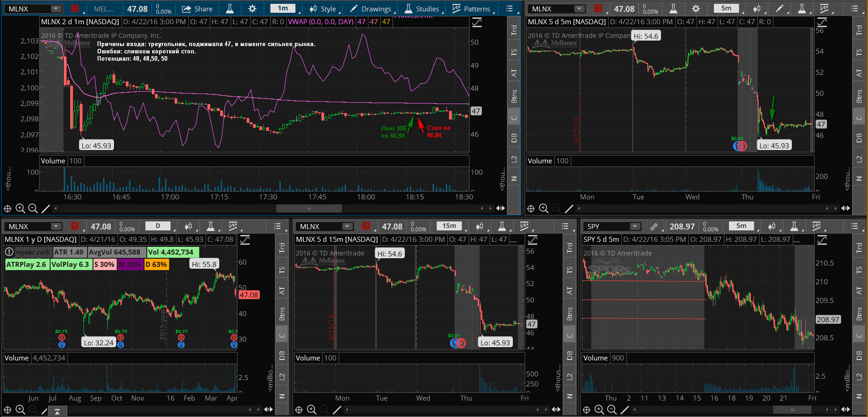Zoom in on the MLNX 5m chart
The width and height of the screenshot is (868, 417).
(x=543, y=208)
